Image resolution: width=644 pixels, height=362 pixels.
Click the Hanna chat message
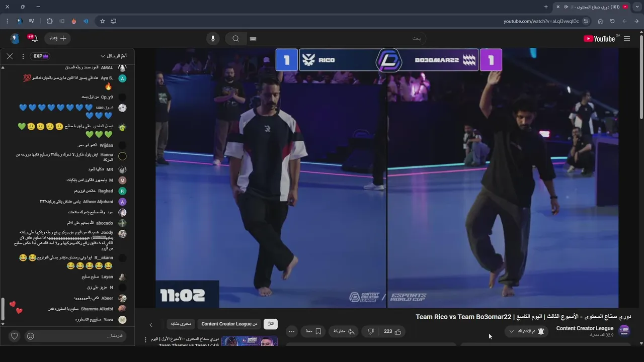pyautogui.click(x=64, y=157)
